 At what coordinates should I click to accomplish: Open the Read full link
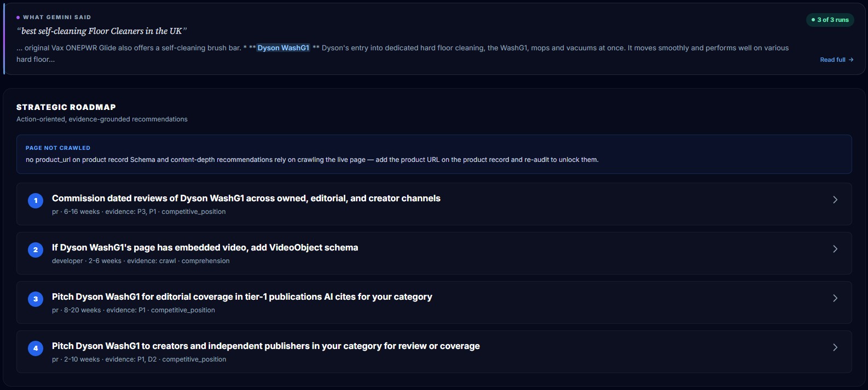836,60
